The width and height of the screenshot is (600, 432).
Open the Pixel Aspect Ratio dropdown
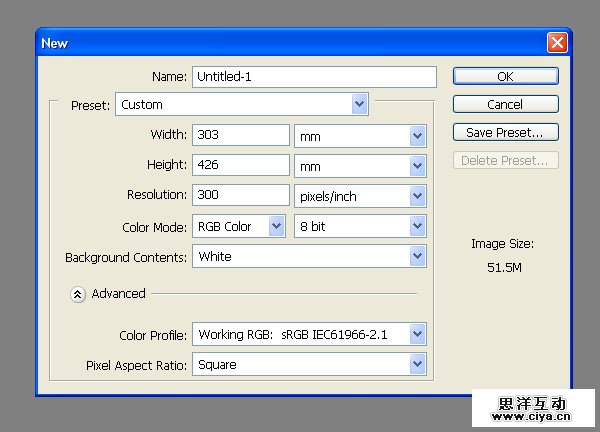pyautogui.click(x=309, y=365)
